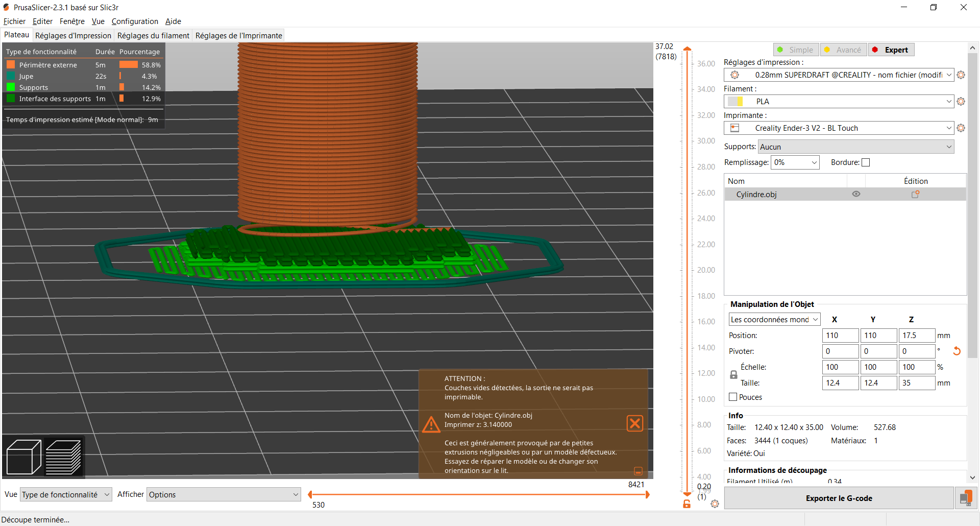The width and height of the screenshot is (980, 526).
Task: Toggle visibility eye for Cylindre.obj
Action: point(856,194)
